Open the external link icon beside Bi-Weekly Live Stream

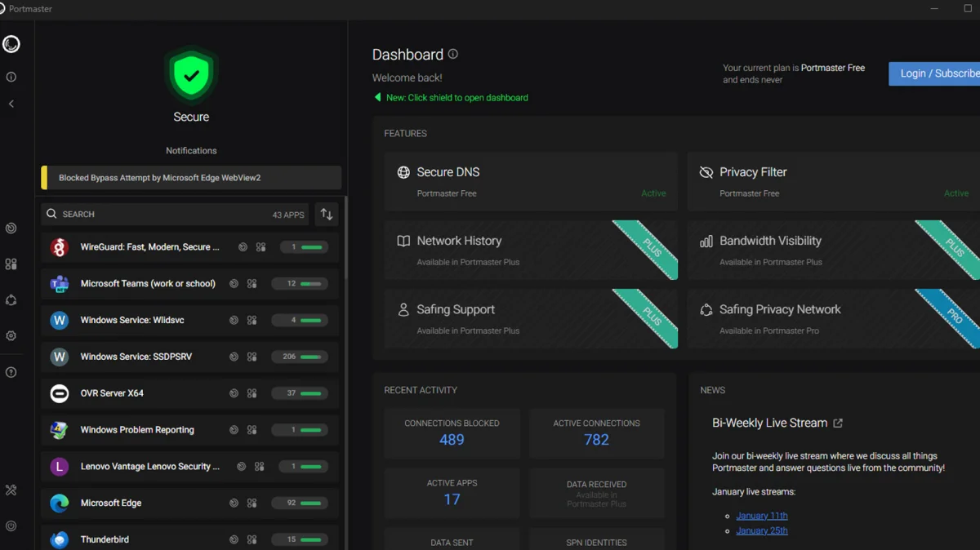(x=838, y=423)
